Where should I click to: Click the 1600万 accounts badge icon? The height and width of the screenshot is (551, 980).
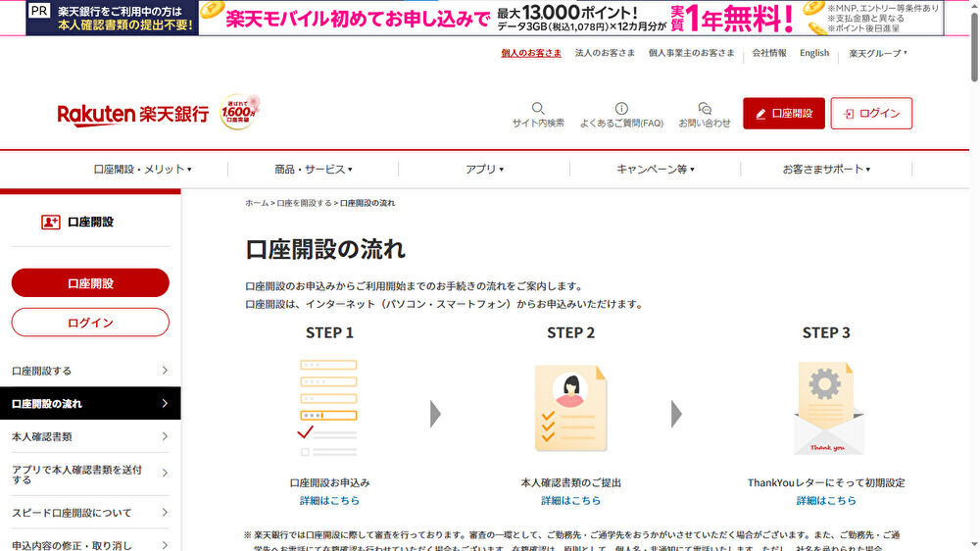(x=238, y=113)
